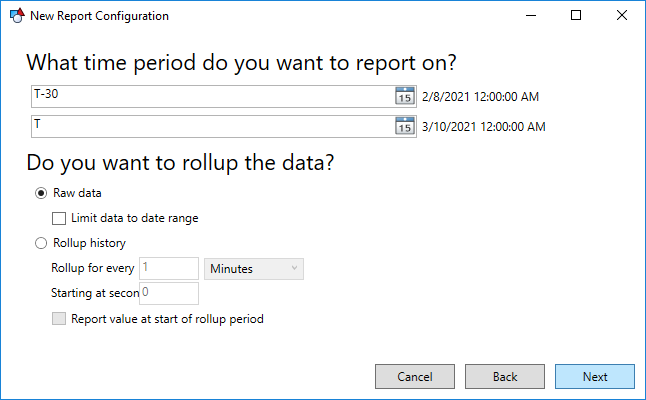Proceed with the Next button

(595, 377)
